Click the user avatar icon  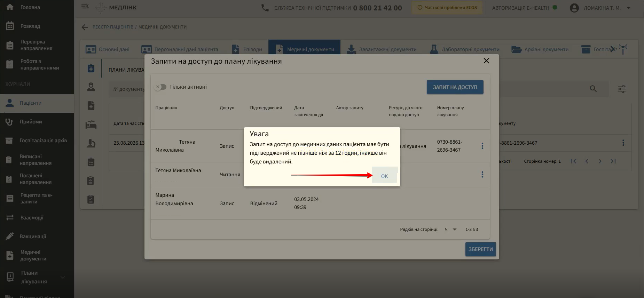pyautogui.click(x=574, y=8)
